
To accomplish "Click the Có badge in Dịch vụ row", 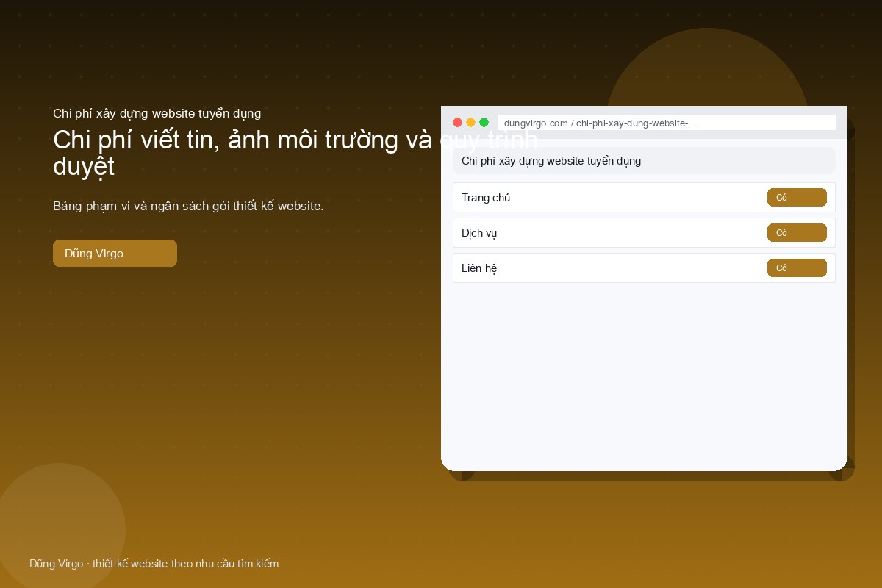I will 797,233.
